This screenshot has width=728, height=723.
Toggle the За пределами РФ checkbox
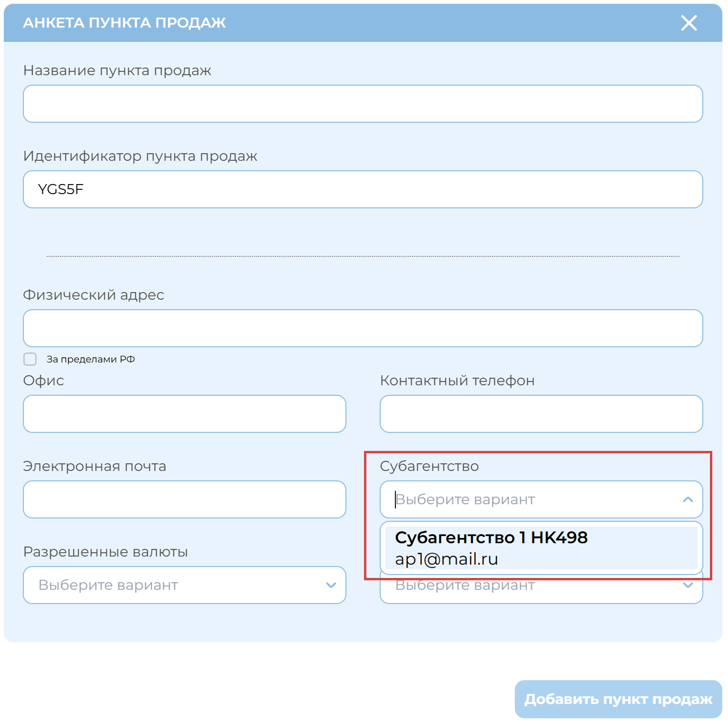pyautogui.click(x=30, y=359)
